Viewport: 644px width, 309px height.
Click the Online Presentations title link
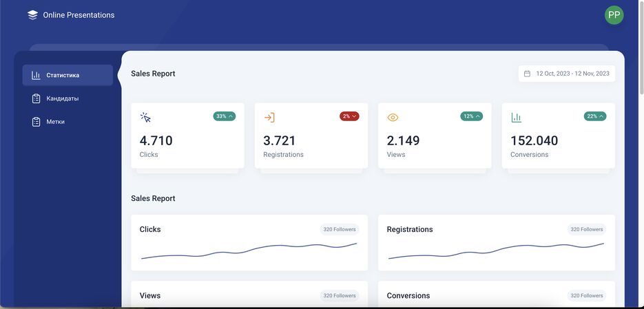(x=79, y=15)
